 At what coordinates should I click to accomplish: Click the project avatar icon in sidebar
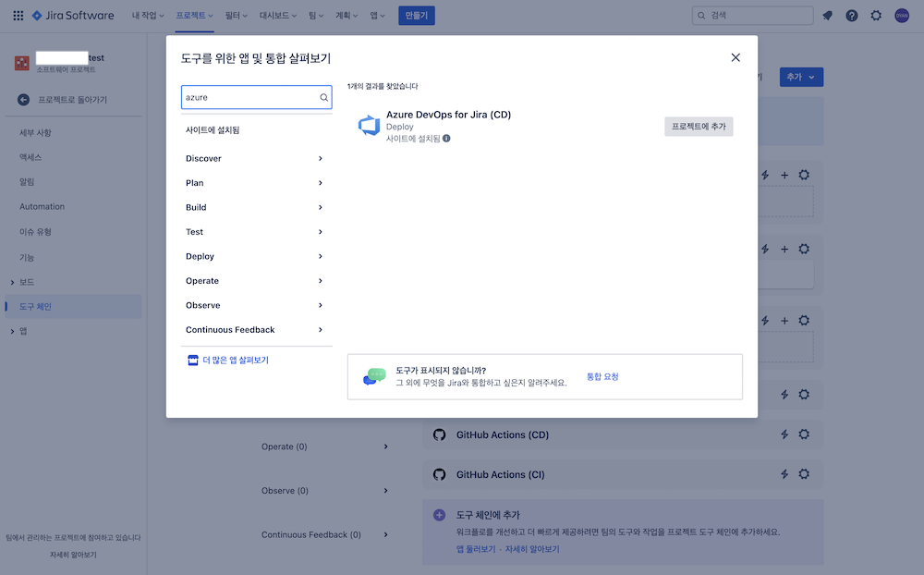pyautogui.click(x=22, y=63)
